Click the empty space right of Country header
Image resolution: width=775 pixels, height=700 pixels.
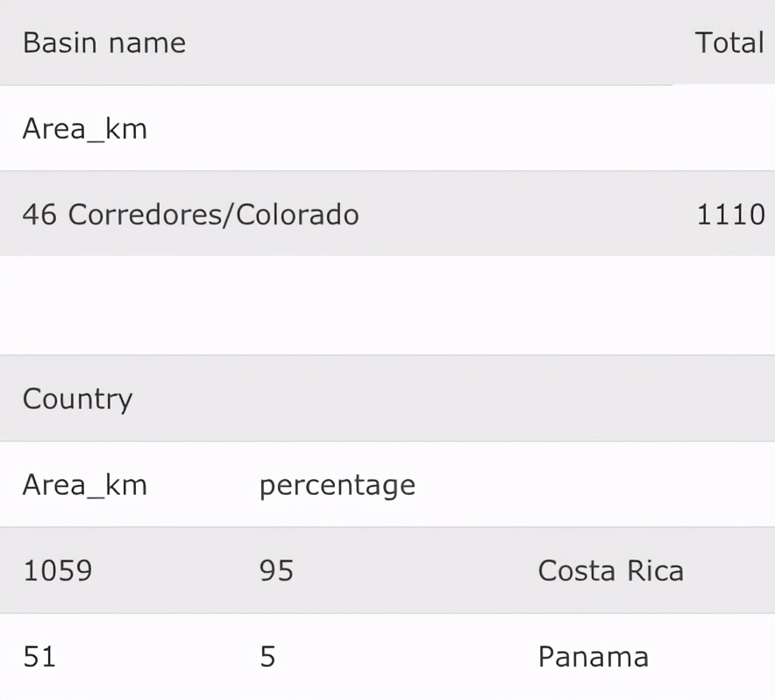coord(438,399)
